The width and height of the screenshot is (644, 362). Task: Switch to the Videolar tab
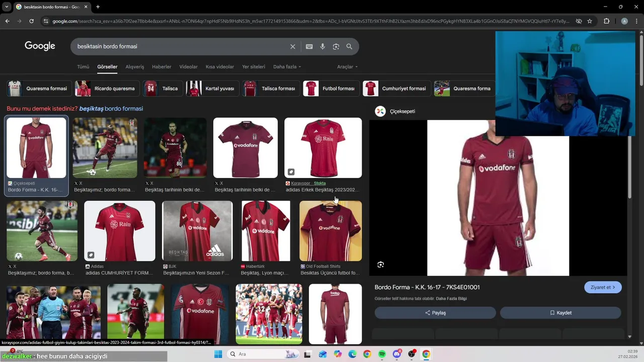coord(188,67)
